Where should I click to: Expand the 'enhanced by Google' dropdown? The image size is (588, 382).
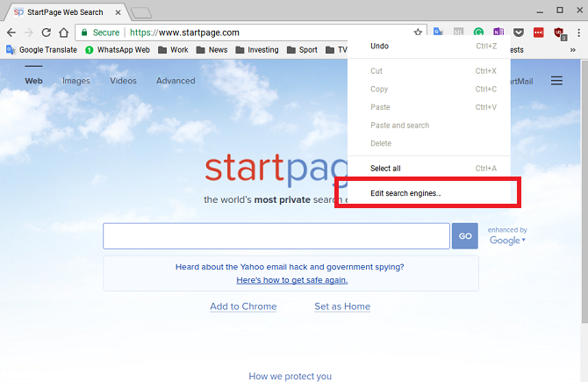tap(507, 235)
